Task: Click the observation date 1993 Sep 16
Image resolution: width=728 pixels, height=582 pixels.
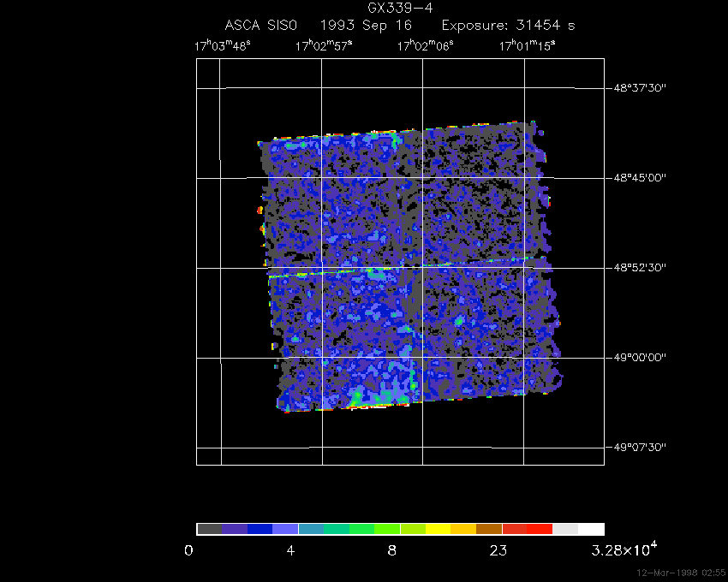Action: (366, 25)
